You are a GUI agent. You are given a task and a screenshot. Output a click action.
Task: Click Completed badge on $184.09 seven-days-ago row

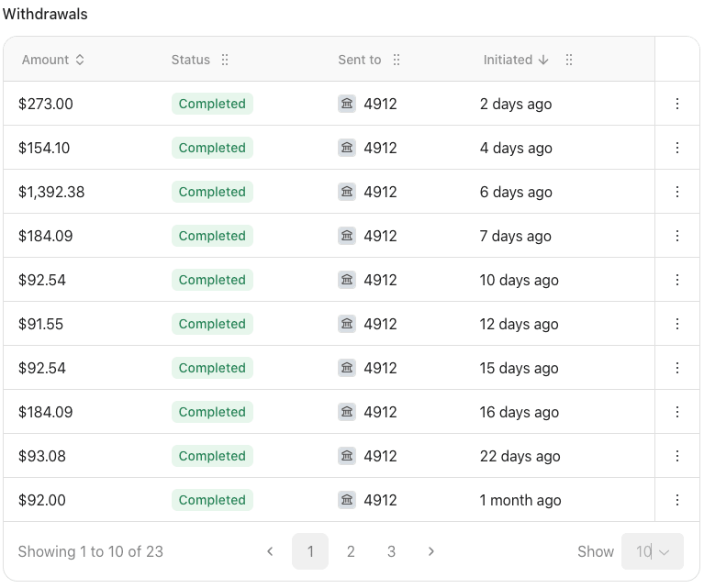pyautogui.click(x=212, y=236)
